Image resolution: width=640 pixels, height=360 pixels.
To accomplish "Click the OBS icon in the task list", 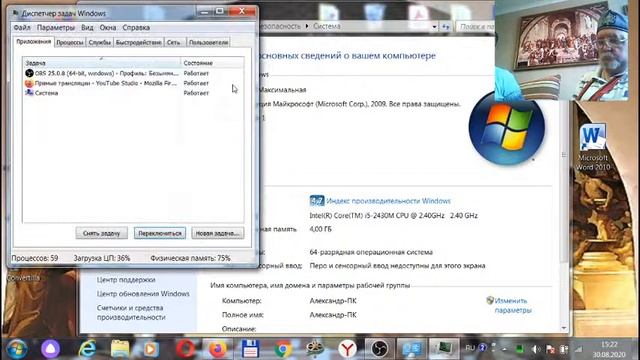I will click(29, 73).
